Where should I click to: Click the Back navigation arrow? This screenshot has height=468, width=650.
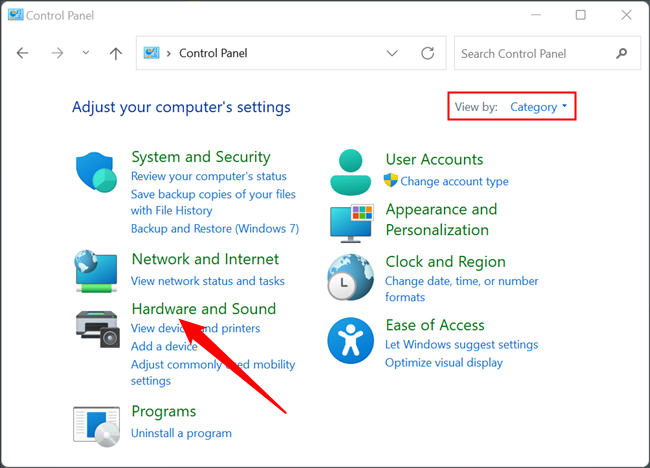pos(23,53)
